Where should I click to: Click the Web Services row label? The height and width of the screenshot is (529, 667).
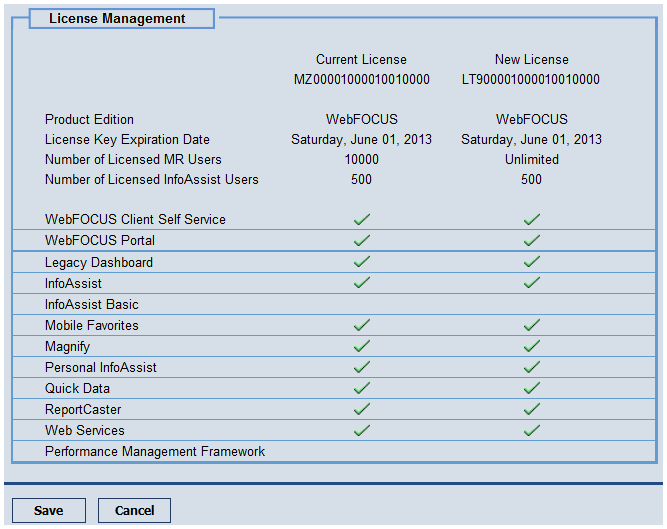(x=85, y=430)
